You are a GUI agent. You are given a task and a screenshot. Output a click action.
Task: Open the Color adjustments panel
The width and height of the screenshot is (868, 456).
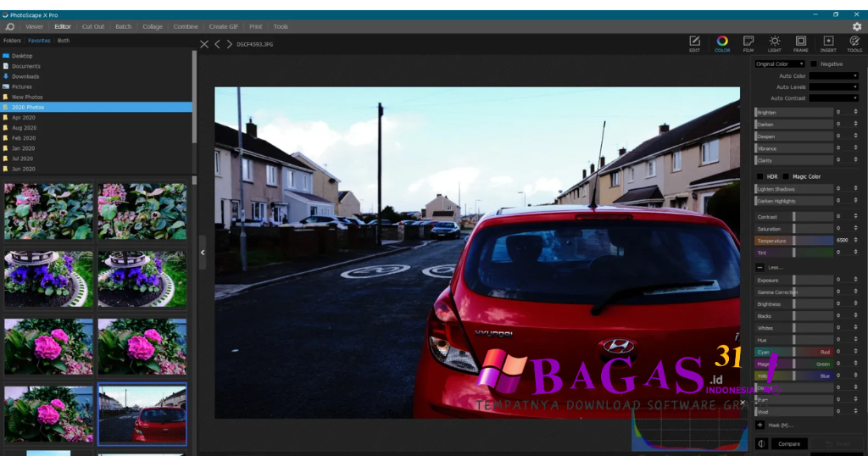(722, 43)
